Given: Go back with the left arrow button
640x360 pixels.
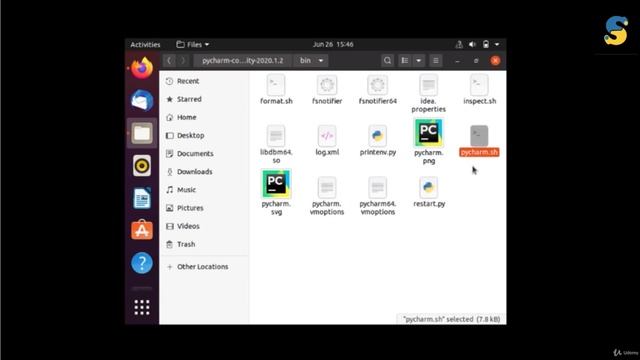Looking at the screenshot, I should [169, 60].
